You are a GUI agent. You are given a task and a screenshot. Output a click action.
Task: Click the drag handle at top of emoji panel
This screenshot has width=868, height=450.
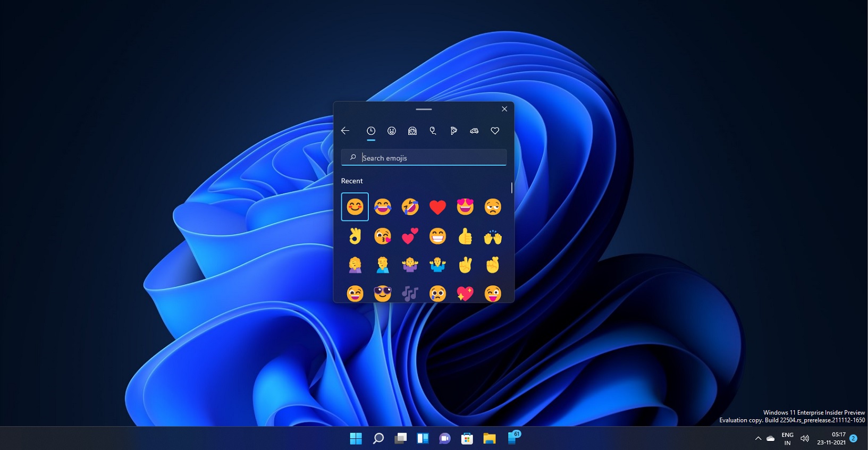pos(424,109)
